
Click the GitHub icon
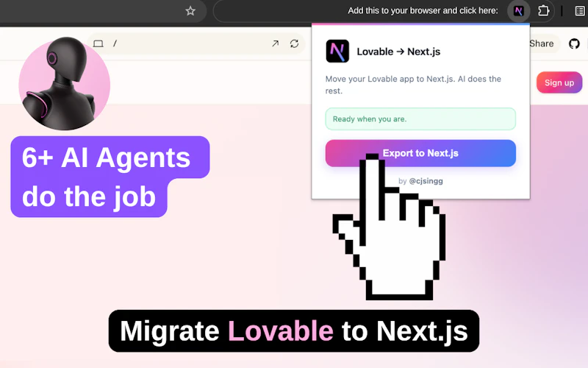[x=574, y=43]
